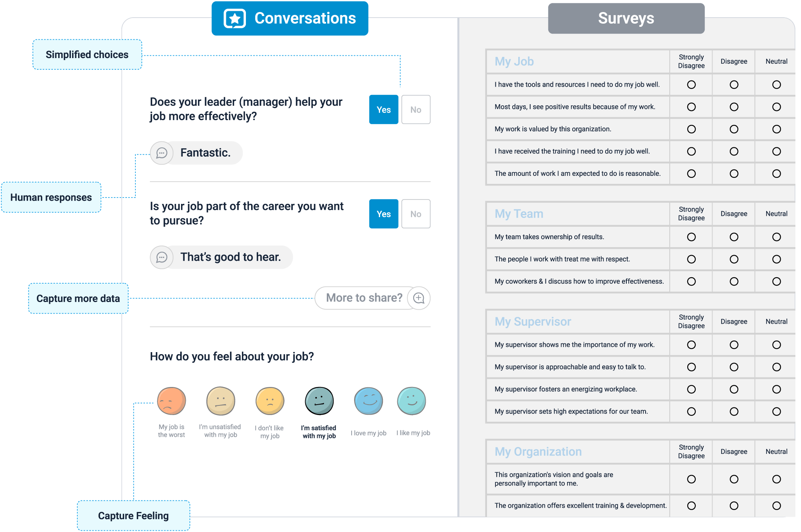Select Neutral for supervisor is approachable
Screen dimensions: 801x532
[x=777, y=367]
